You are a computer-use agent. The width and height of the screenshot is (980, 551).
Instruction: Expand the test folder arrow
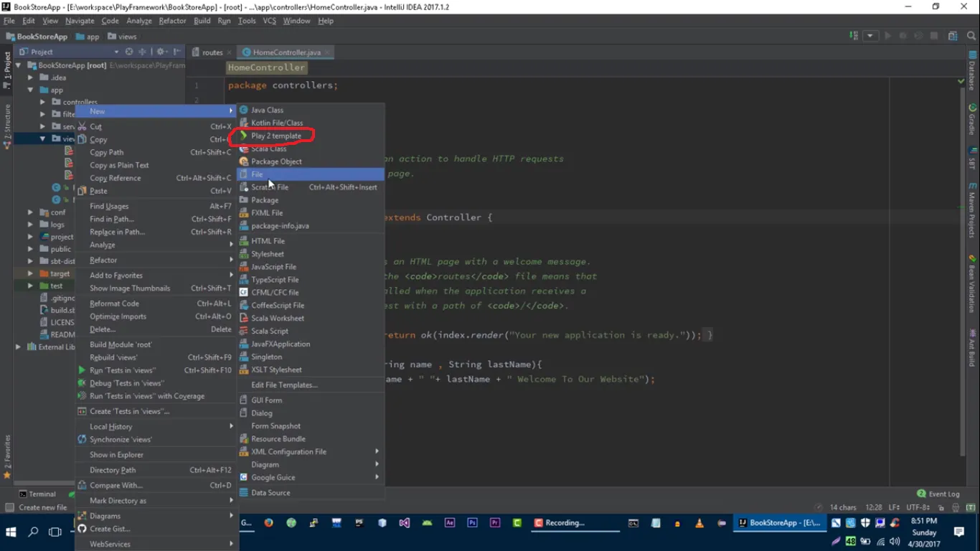[x=30, y=286]
